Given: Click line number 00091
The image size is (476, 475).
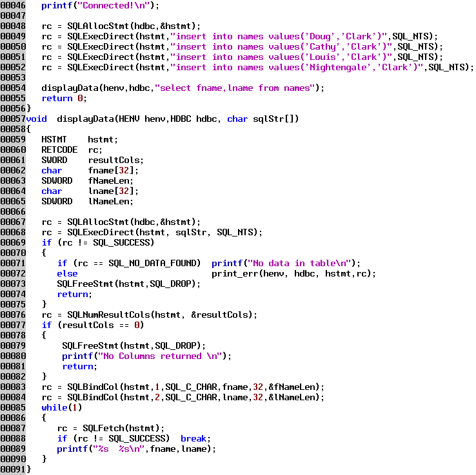Looking at the screenshot, I should [x=13, y=469].
